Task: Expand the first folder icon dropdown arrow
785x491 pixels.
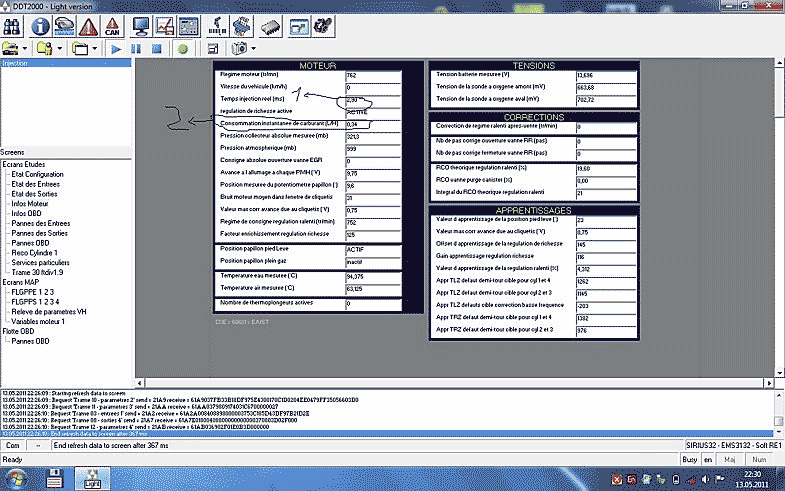Action: tap(23, 47)
